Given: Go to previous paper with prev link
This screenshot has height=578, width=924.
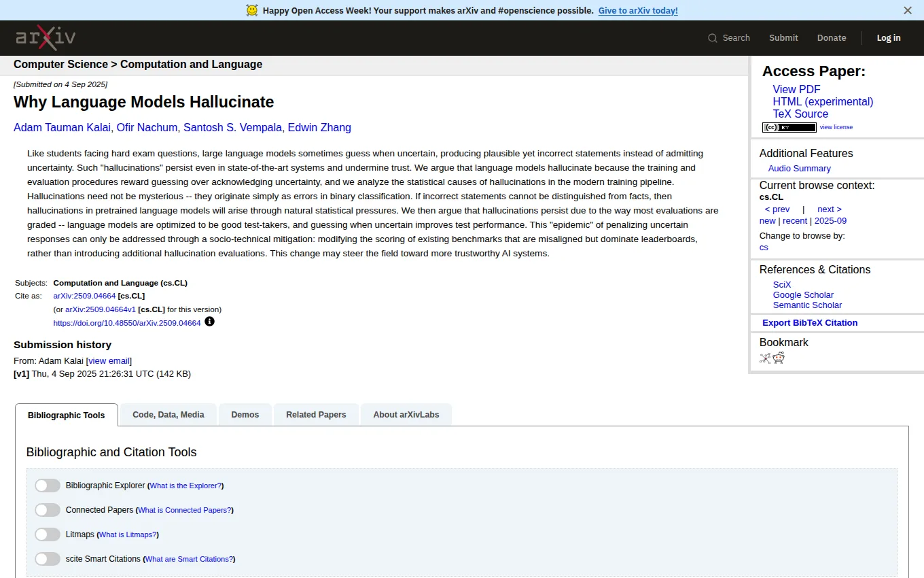Looking at the screenshot, I should [x=777, y=209].
